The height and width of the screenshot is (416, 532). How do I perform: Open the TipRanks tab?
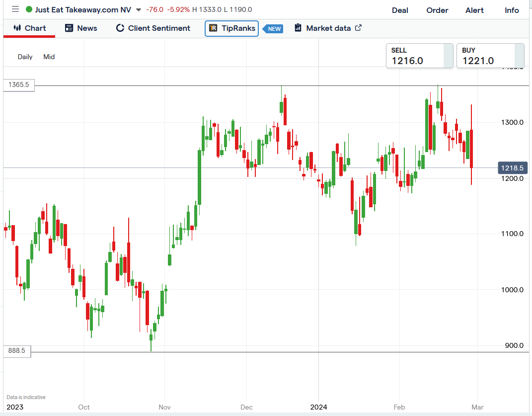[232, 28]
